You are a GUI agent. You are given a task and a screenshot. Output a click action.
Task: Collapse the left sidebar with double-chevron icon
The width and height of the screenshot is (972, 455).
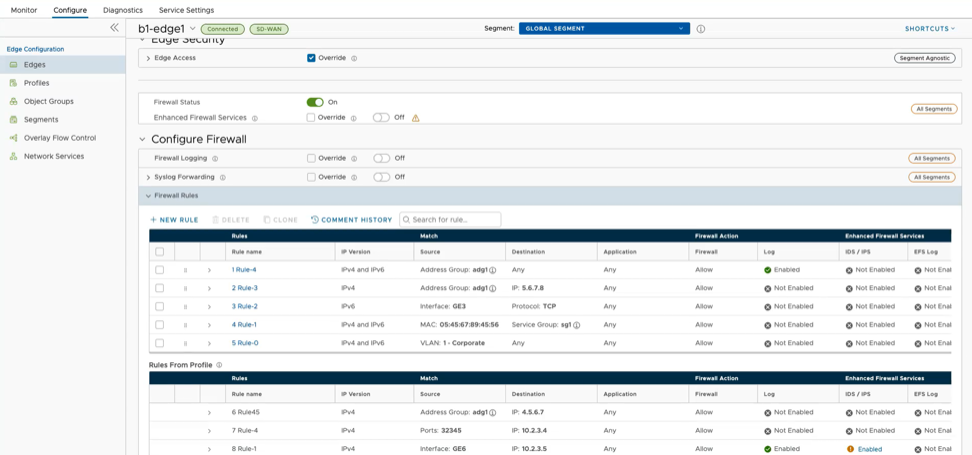114,28
